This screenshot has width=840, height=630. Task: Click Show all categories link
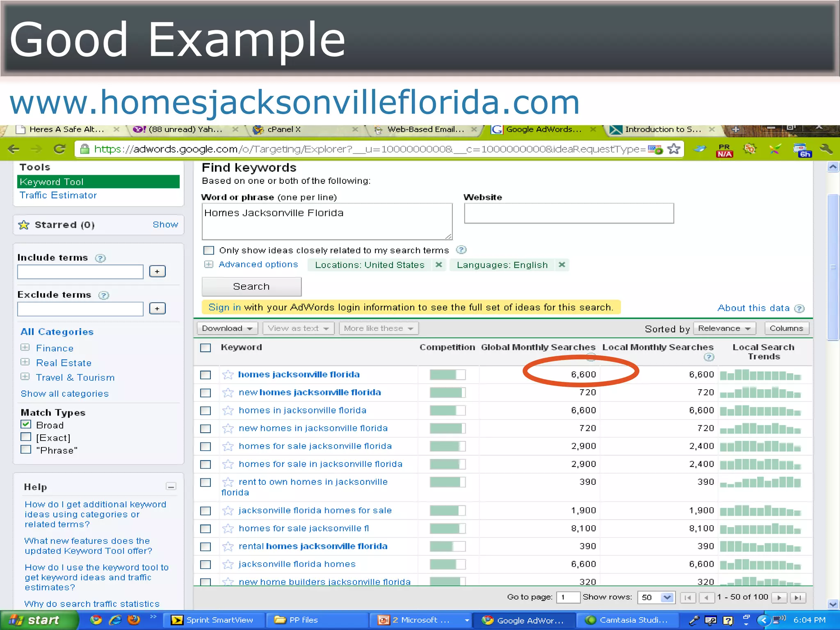point(65,394)
